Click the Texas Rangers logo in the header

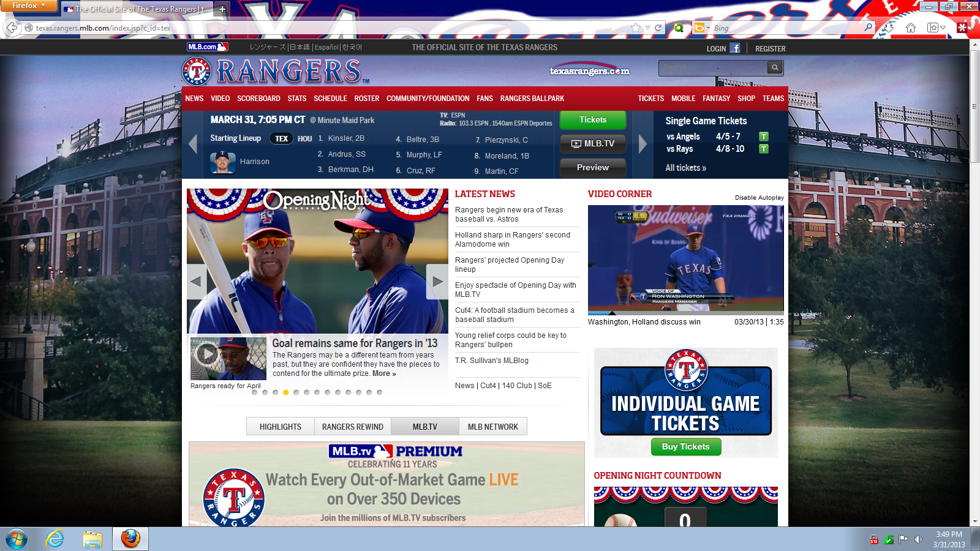[197, 72]
